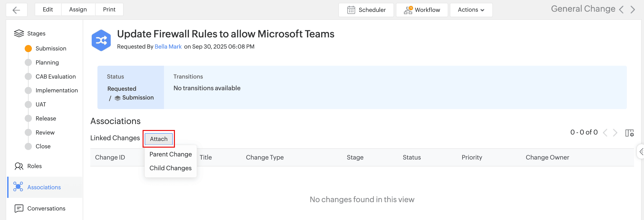Select the CAB Evaluation stage

coord(56,77)
